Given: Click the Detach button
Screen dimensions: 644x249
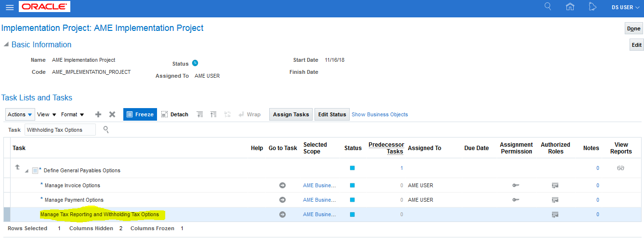Looking at the screenshot, I should point(174,114).
